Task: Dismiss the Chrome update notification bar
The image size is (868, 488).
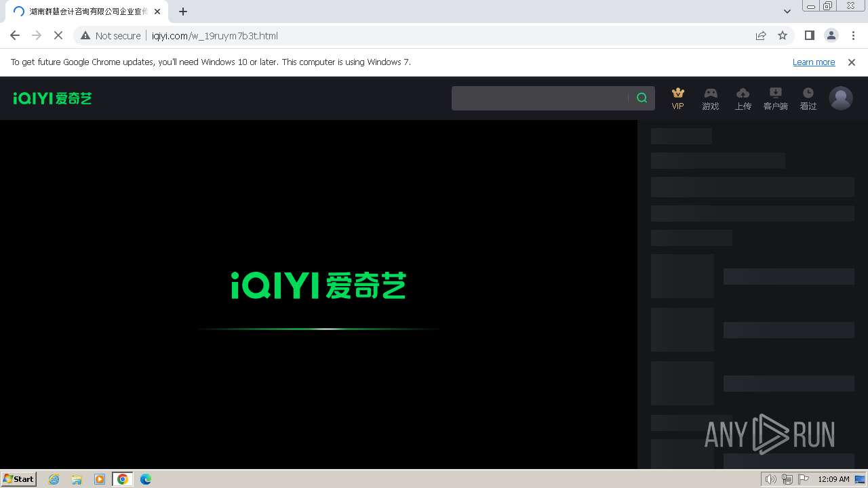Action: 852,62
